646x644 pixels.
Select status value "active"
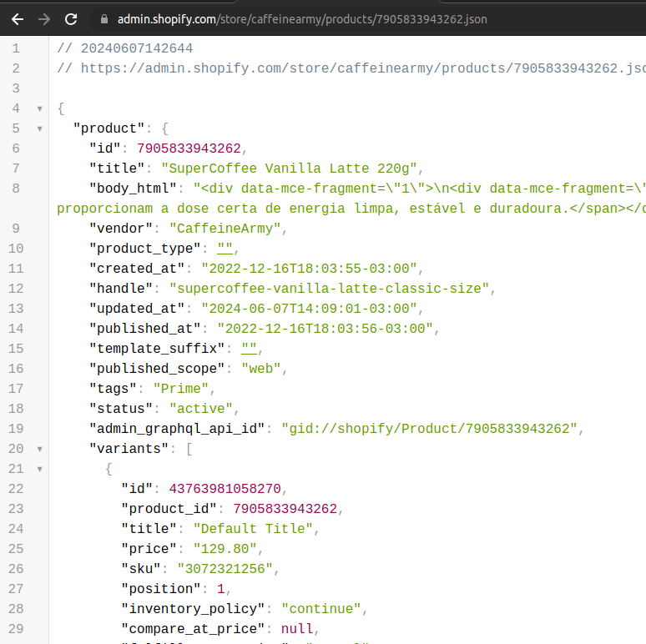[201, 409]
